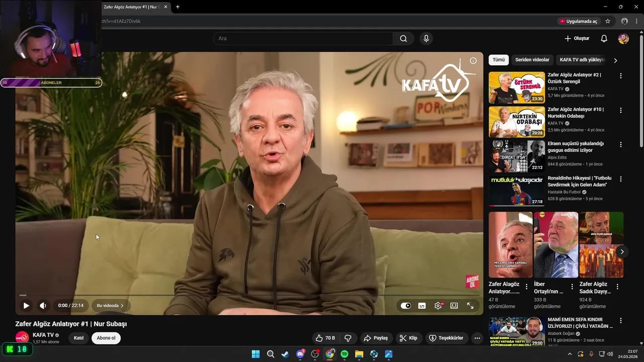644x362 pixels.
Task: Open the YouTube account avatar menu
Action: (623, 38)
